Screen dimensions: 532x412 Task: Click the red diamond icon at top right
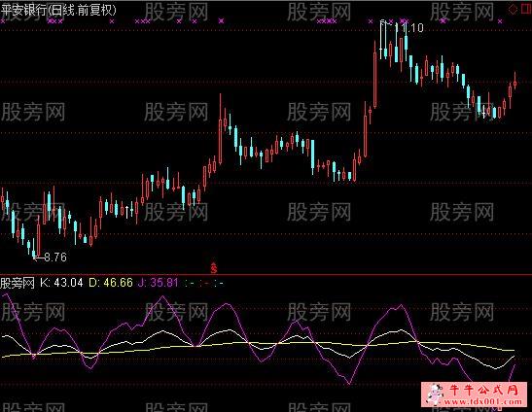point(513,9)
